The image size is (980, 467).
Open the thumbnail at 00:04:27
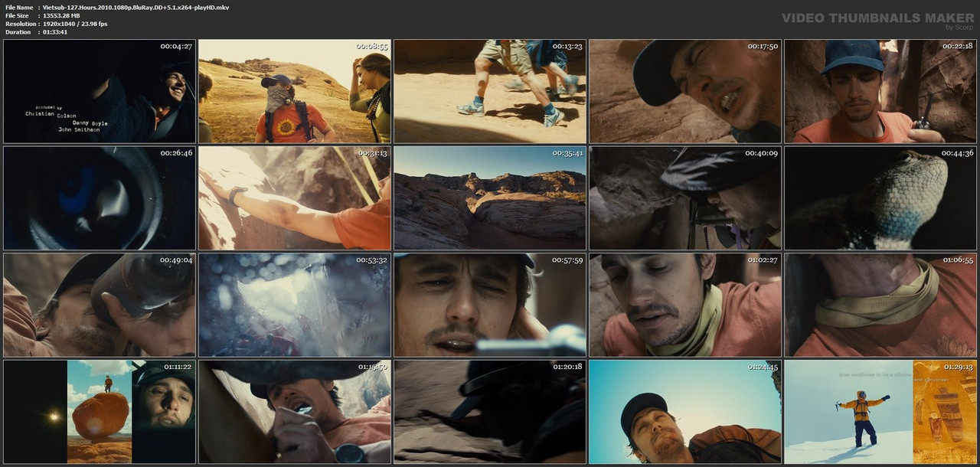[x=100, y=91]
